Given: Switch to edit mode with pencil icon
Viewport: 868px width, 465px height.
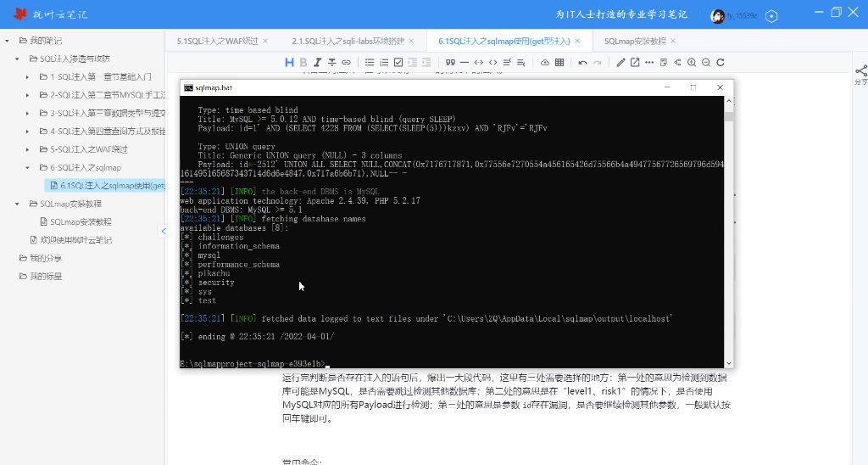Looking at the screenshot, I should coord(620,63).
